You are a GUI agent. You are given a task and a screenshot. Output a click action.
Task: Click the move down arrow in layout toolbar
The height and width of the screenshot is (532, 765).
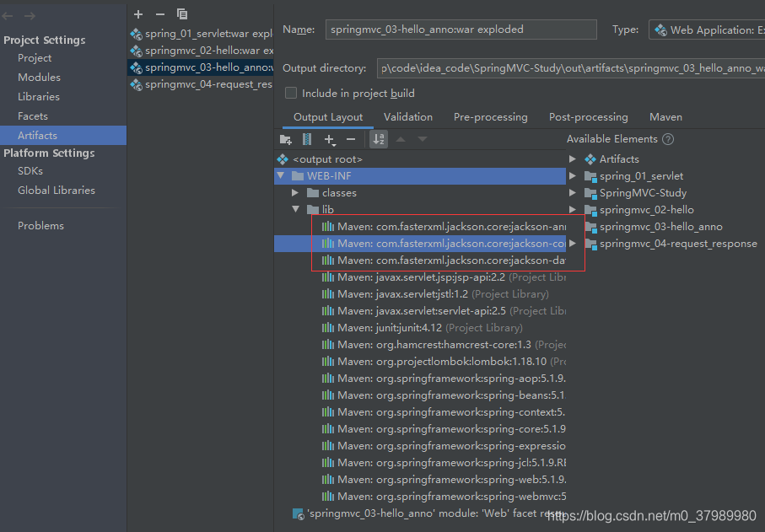(423, 139)
